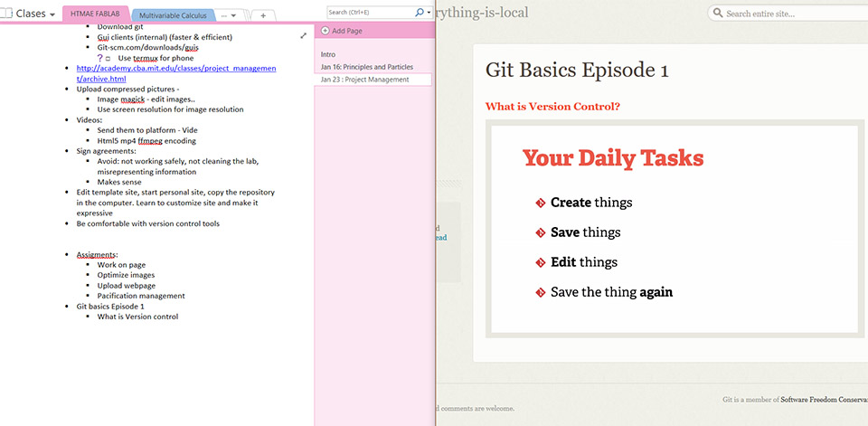The height and width of the screenshot is (426, 868).
Task: Click the question mark tag on termux line
Action: pos(99,58)
